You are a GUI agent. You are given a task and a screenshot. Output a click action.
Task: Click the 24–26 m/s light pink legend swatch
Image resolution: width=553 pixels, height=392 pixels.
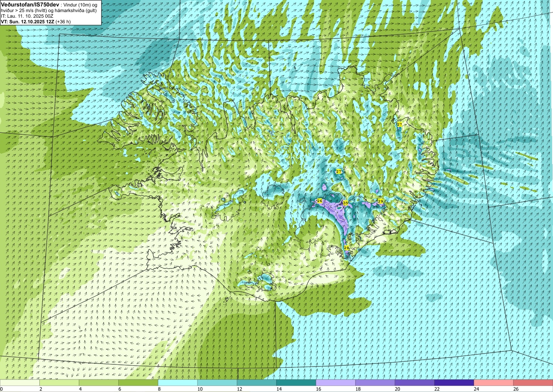coord(494,383)
